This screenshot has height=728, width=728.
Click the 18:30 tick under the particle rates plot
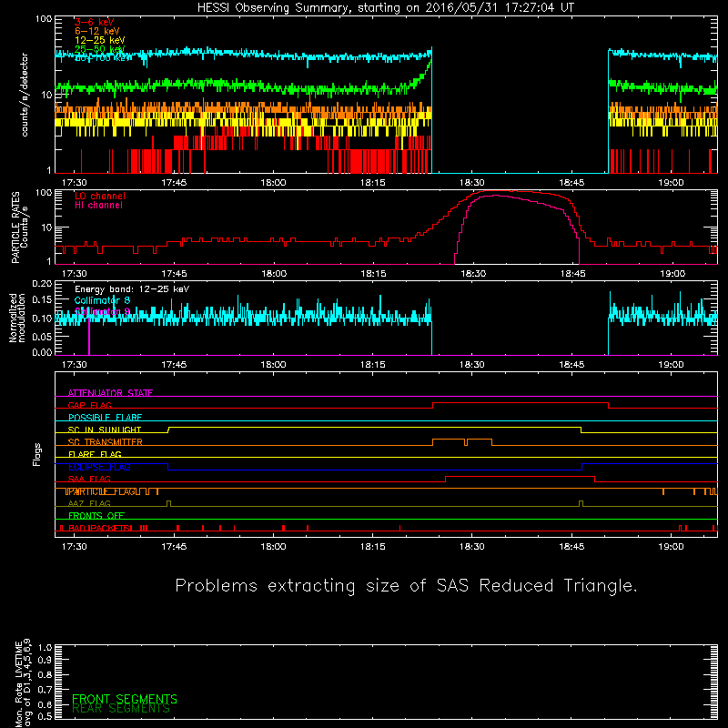[x=472, y=274]
